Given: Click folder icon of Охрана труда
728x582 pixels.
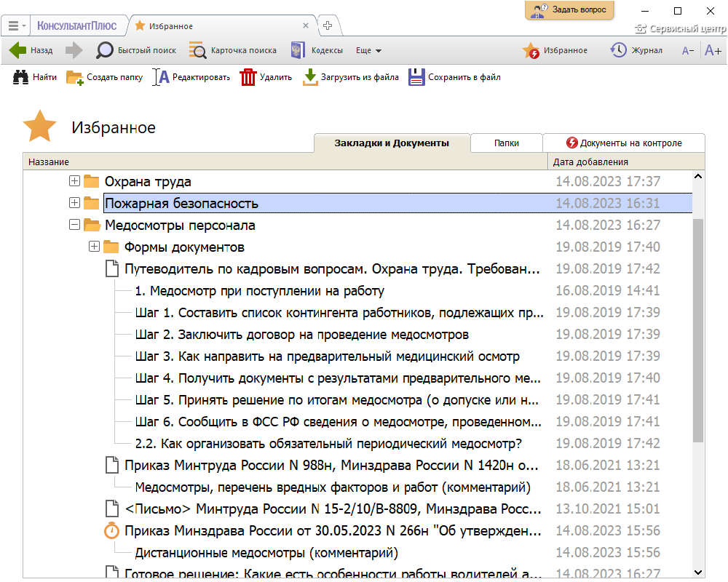Looking at the screenshot, I should point(92,181).
